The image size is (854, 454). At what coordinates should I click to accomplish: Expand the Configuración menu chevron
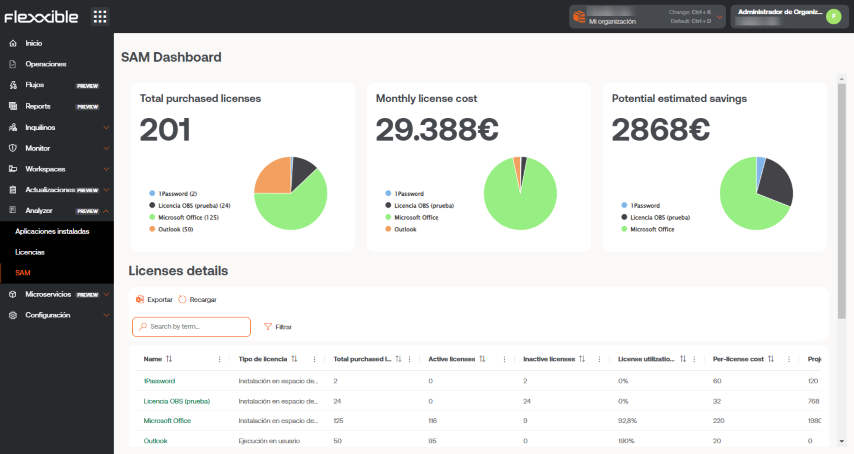106,315
